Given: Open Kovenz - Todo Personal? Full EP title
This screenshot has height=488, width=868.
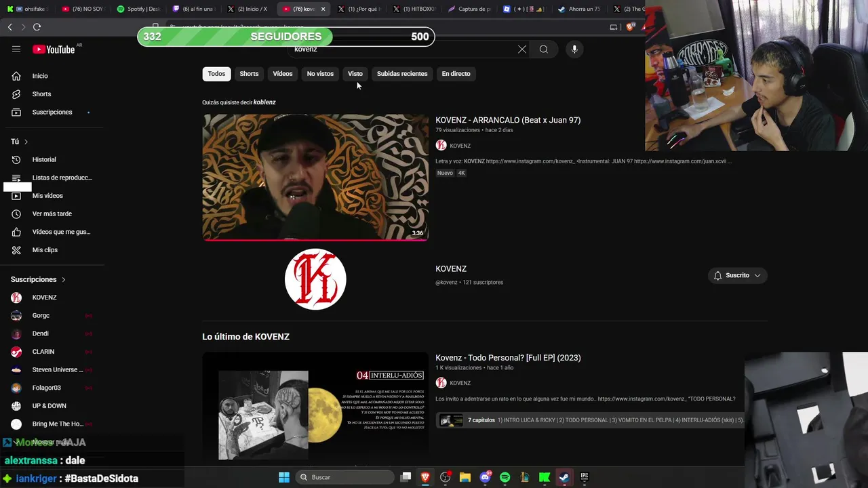Looking at the screenshot, I should 508,358.
